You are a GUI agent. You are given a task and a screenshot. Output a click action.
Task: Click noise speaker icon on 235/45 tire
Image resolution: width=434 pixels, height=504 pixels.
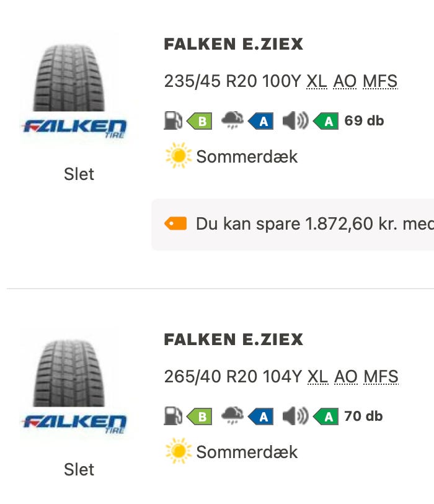[295, 120]
